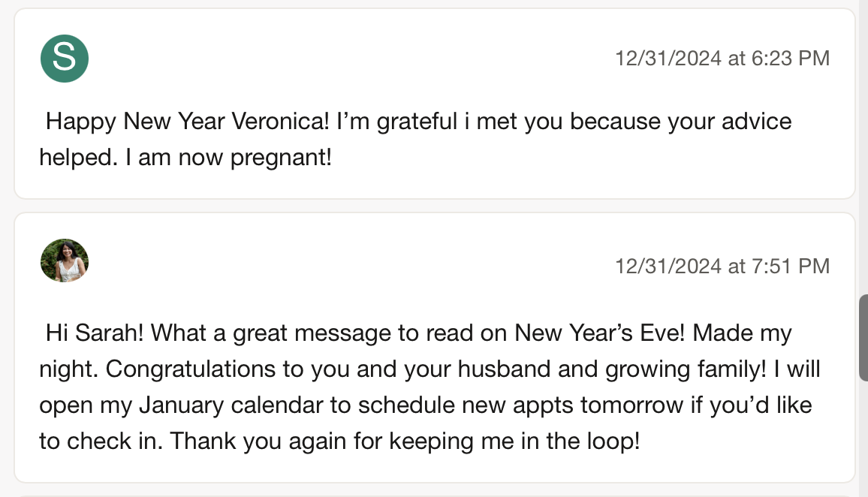Open Veronica's profile photo avatar

[65, 261]
